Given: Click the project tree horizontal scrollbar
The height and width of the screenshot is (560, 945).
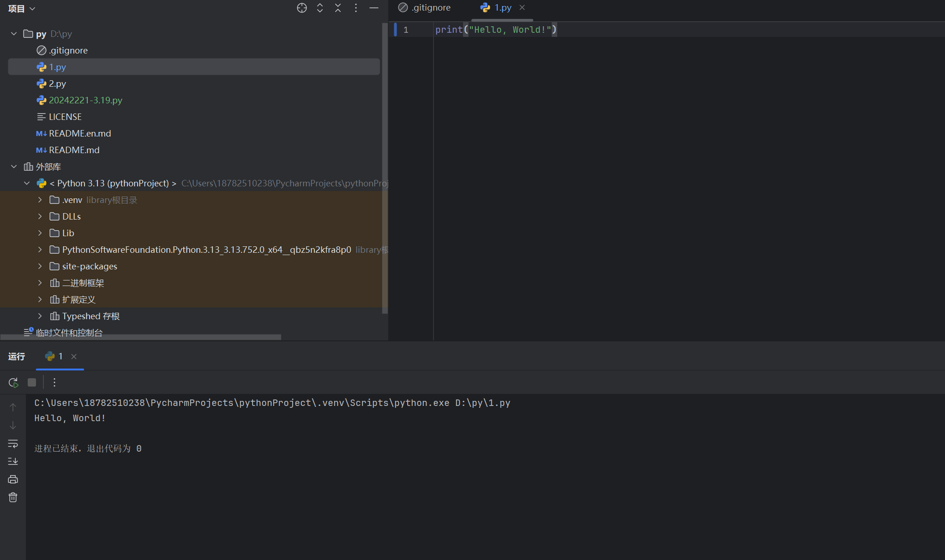Looking at the screenshot, I should click(141, 337).
